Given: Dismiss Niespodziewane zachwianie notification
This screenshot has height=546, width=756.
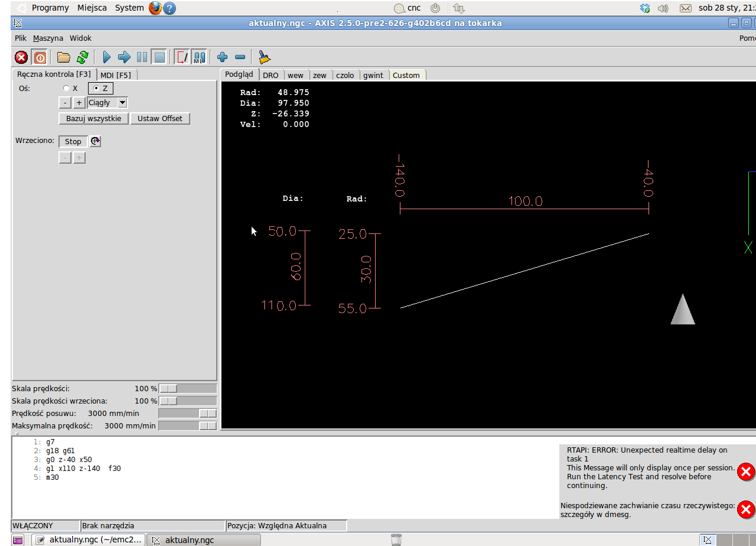Looking at the screenshot, I should click(746, 509).
